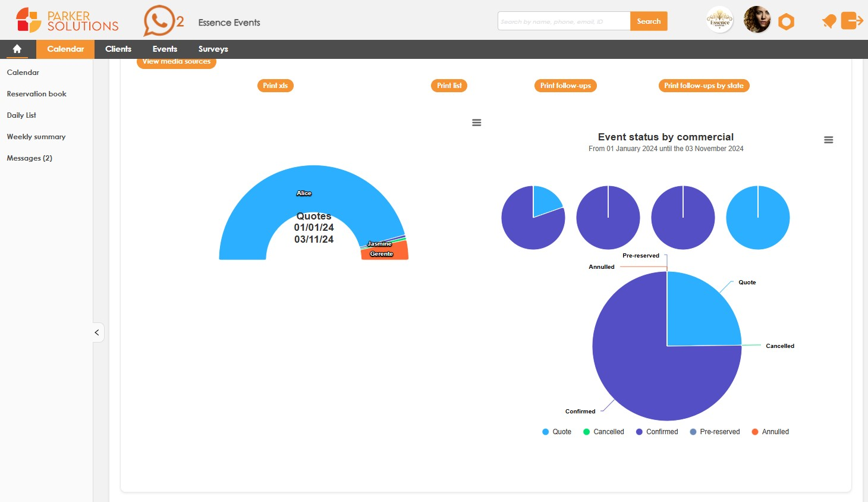Image resolution: width=868 pixels, height=502 pixels.
Task: Collapse the left sidebar panel
Action: coord(97,332)
